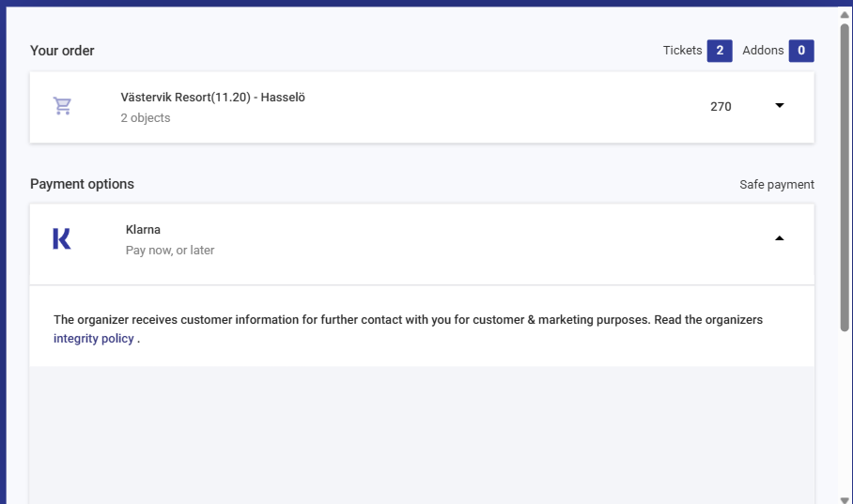The width and height of the screenshot is (853, 504).
Task: Click the Your order heading
Action: (62, 51)
